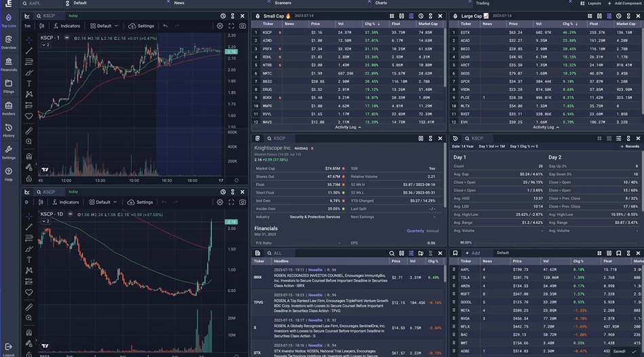Switch the Small Cap panel to grid view
644x357 pixels.
coord(392,16)
